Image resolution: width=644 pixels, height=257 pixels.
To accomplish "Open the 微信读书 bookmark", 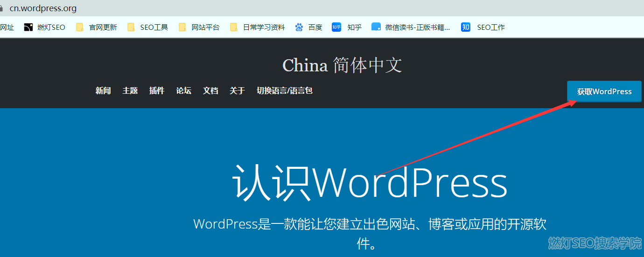I will (x=411, y=27).
